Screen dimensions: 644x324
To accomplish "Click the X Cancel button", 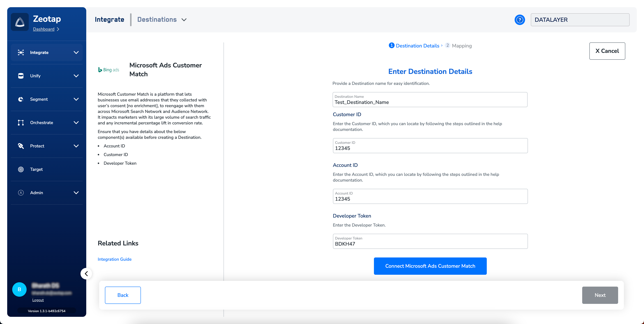I will [x=607, y=51].
